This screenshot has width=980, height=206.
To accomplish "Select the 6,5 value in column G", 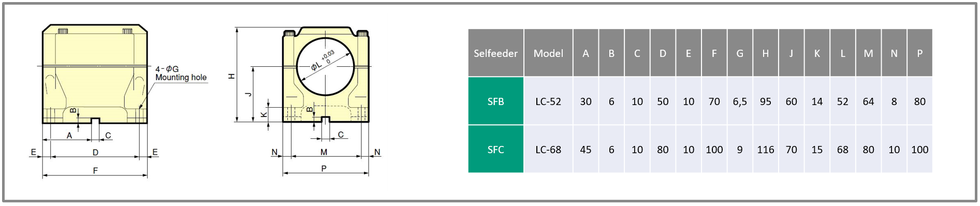I will (740, 101).
